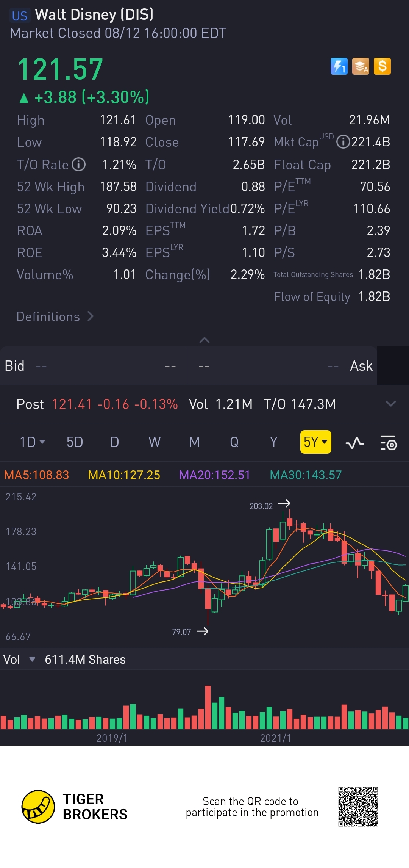Switch chart to W weekly view
The width and height of the screenshot is (409, 868).
click(155, 442)
